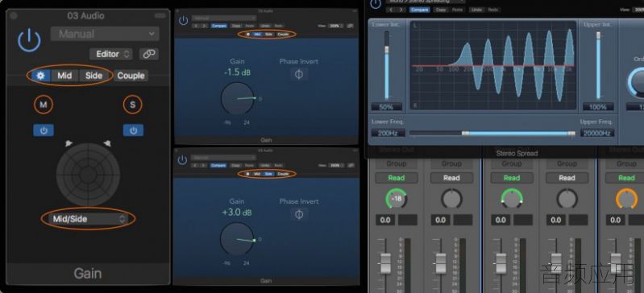Open the gear settings button next to large Mid

[40, 76]
